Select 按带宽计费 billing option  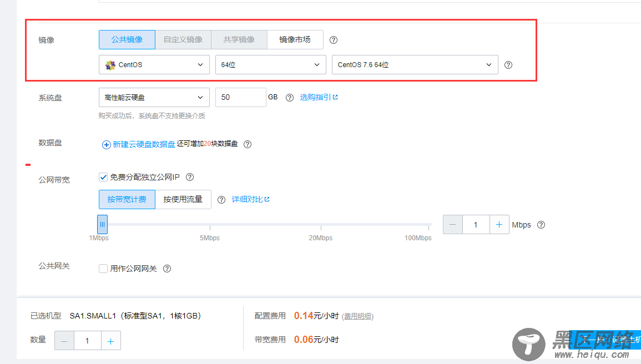(x=127, y=199)
